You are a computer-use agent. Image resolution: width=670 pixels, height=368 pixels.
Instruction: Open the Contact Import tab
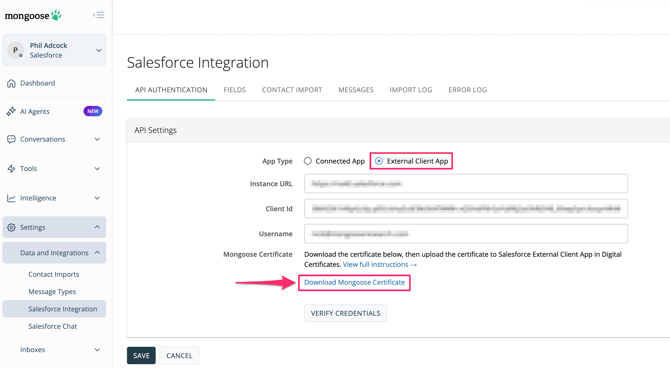(292, 90)
